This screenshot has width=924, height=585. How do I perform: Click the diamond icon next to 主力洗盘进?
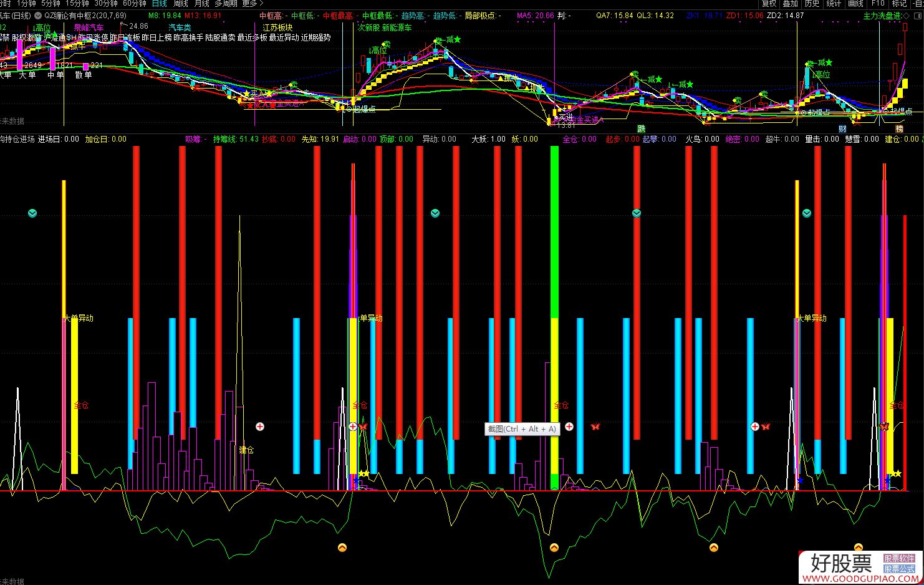click(906, 16)
